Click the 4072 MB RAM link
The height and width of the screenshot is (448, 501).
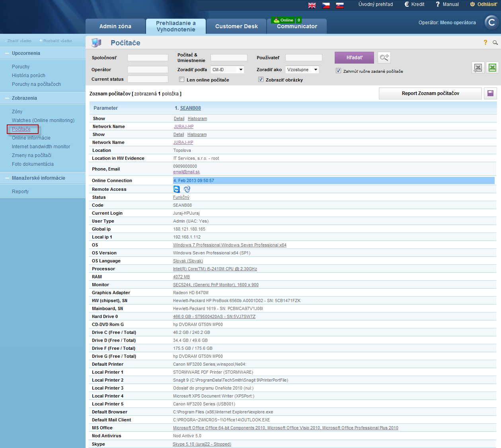point(181,277)
